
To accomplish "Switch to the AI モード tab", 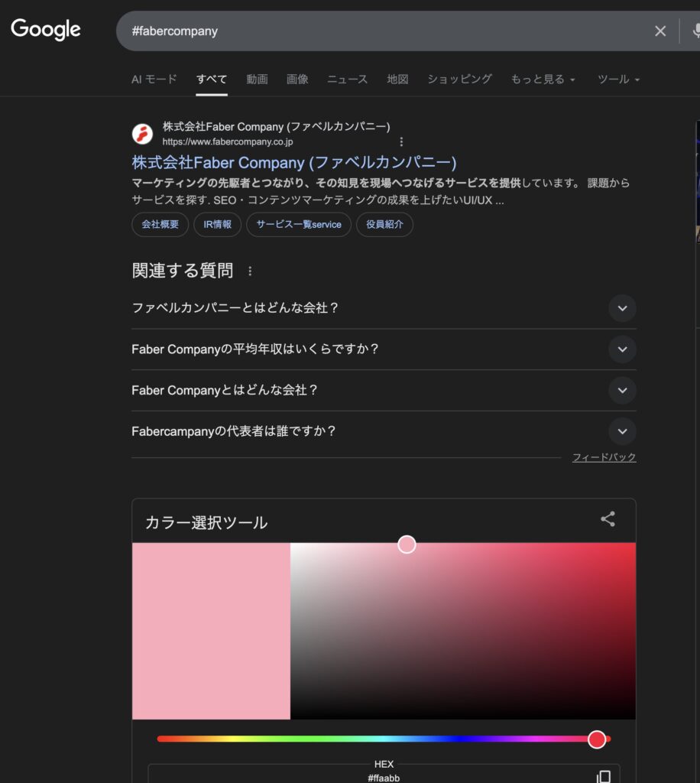I will (154, 80).
